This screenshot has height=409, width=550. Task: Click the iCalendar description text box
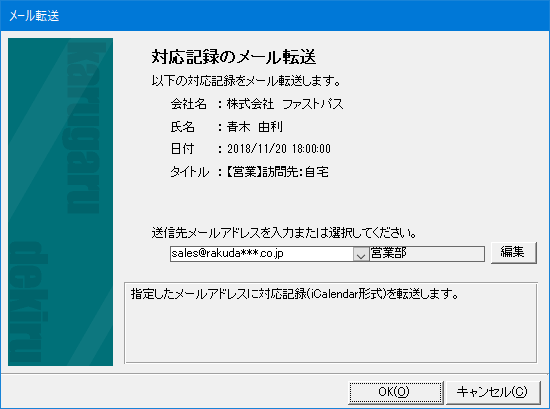pyautogui.click(x=330, y=323)
